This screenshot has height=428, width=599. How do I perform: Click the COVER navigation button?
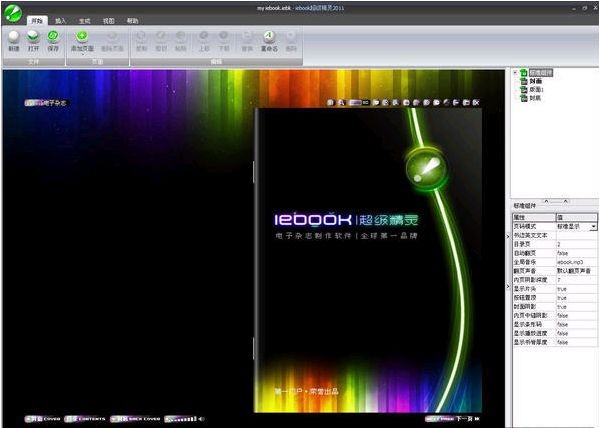(43, 419)
